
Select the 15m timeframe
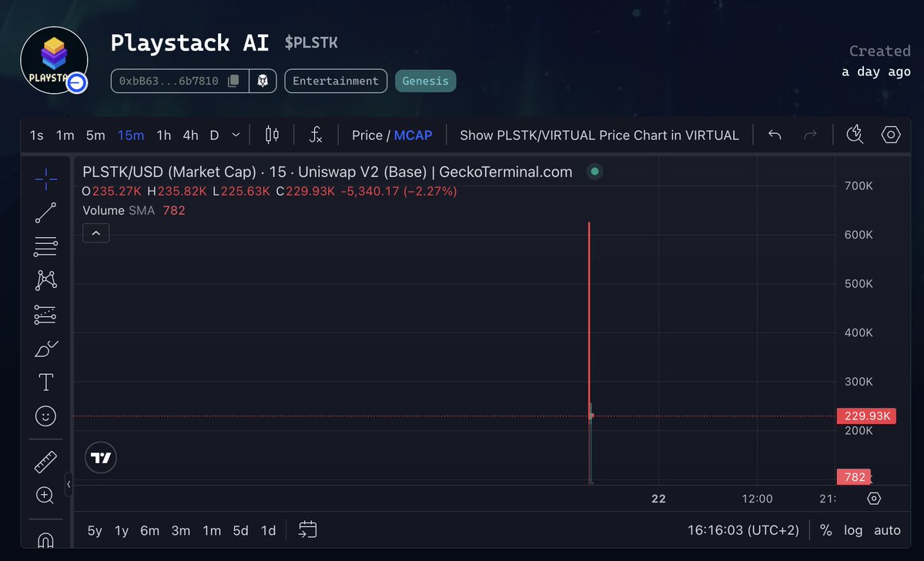(131, 135)
